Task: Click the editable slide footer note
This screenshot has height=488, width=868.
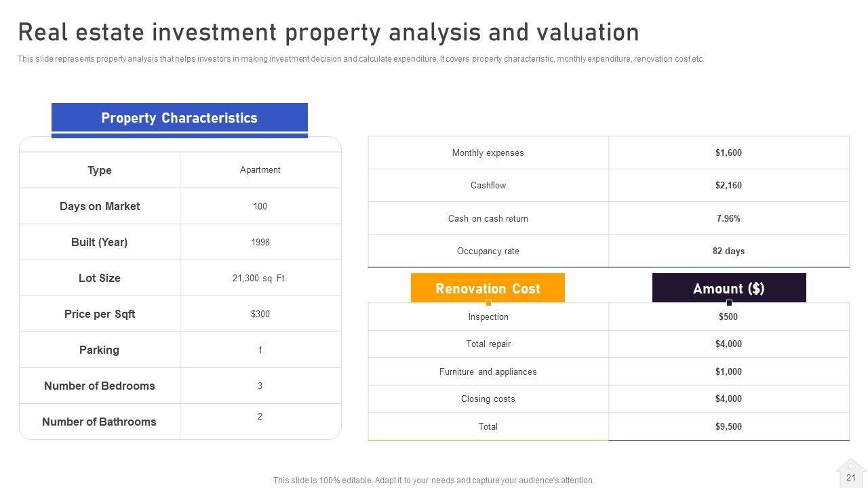Action: pos(434,481)
